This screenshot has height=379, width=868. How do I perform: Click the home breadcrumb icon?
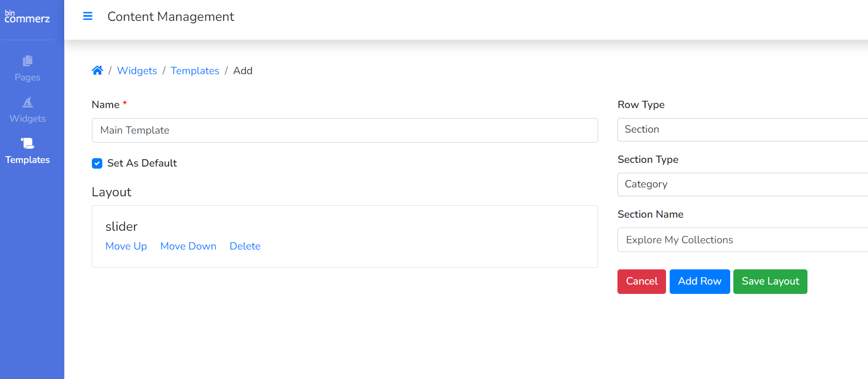(97, 70)
